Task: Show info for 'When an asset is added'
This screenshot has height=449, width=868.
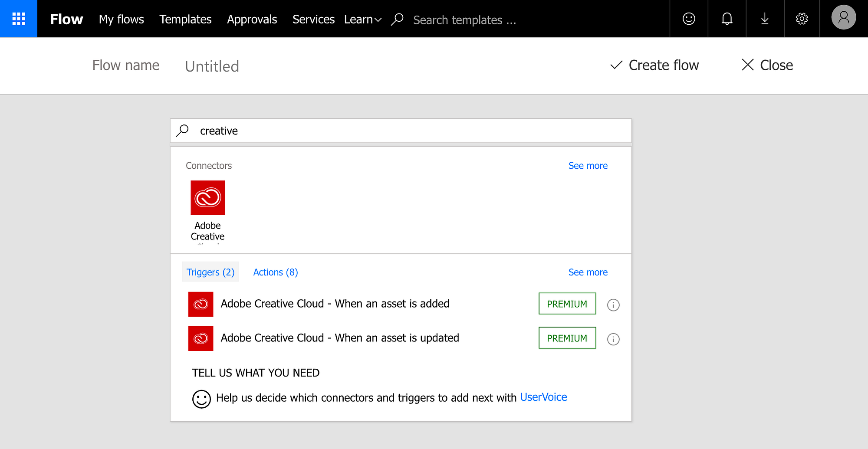Action: click(613, 305)
